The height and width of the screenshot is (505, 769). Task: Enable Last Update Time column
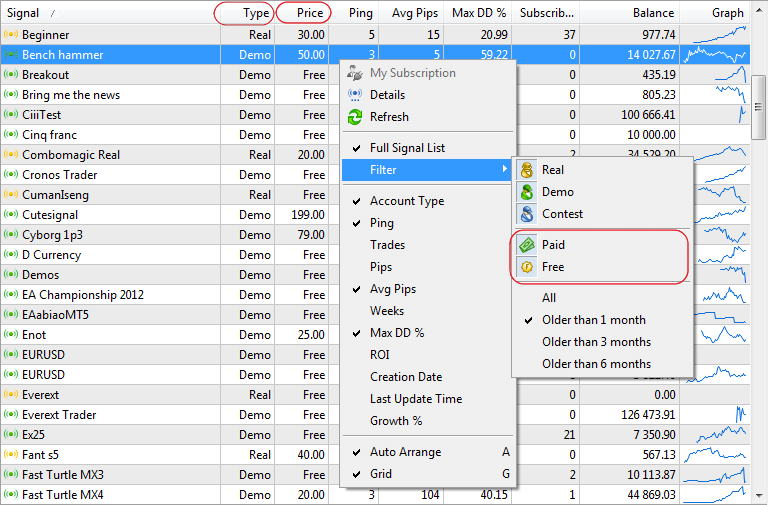(428, 399)
